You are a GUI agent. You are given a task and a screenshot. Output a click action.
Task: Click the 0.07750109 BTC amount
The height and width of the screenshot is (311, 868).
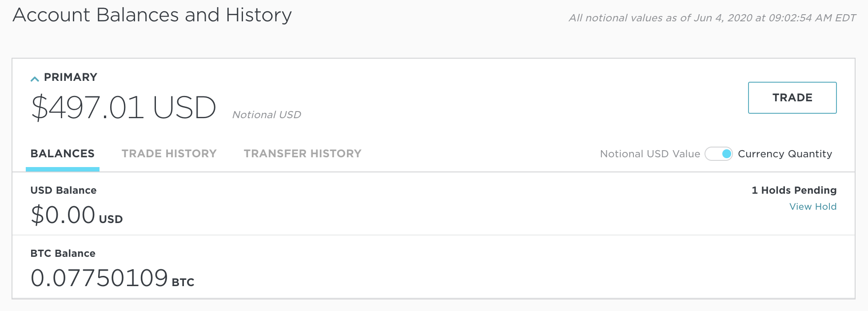click(x=99, y=279)
